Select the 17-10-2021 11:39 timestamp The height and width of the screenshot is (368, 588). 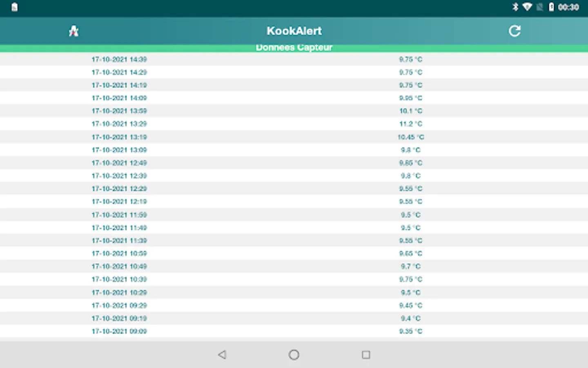tap(119, 240)
